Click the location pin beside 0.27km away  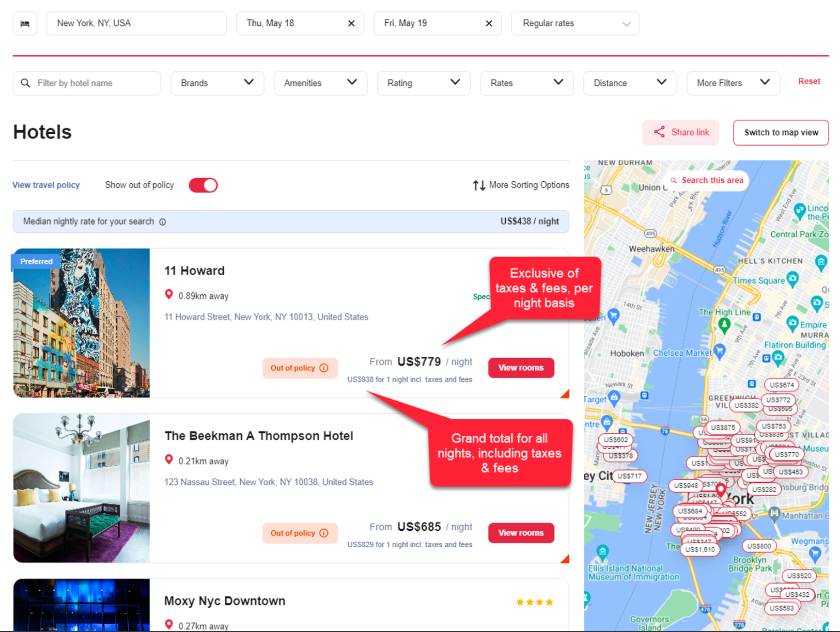[168, 625]
